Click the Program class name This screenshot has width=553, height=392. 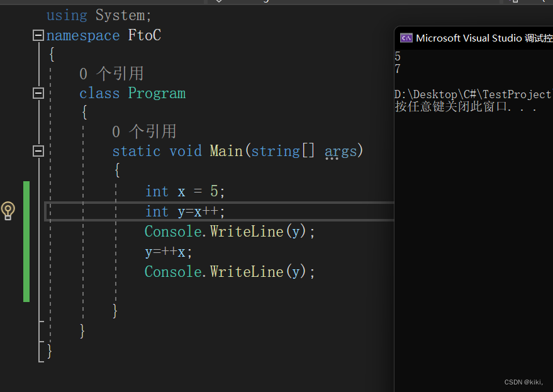point(157,93)
